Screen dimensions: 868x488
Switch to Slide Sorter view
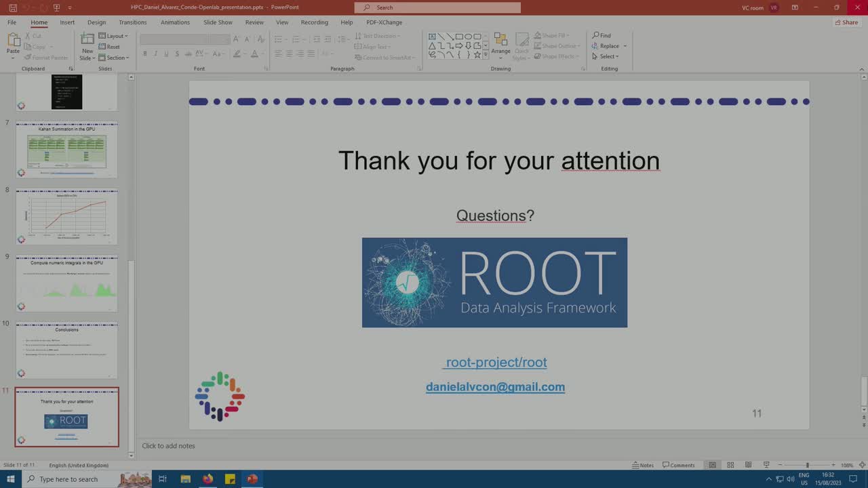(x=730, y=465)
